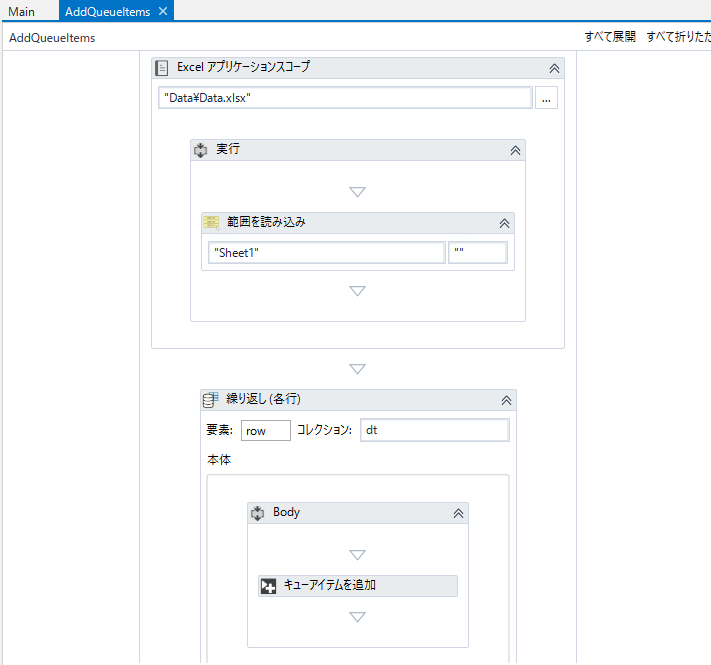Select the キューアイテムを追加 activity title
711x665 pixels.
[330, 585]
